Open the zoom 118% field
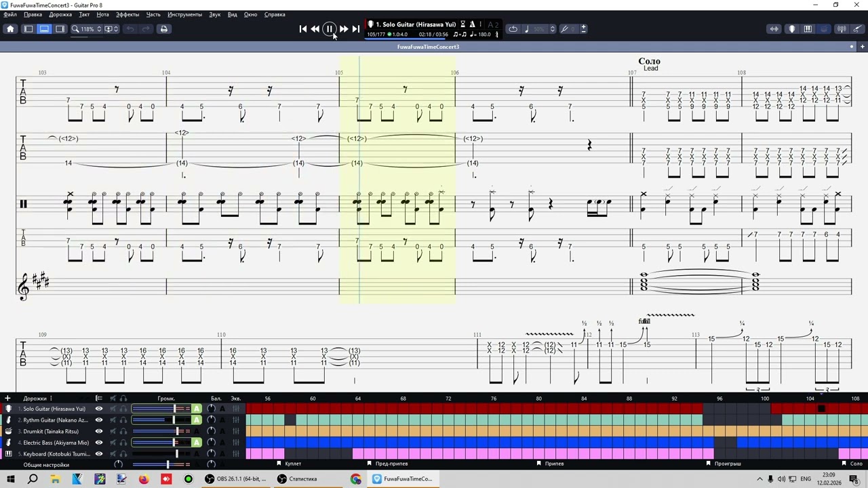The width and height of the screenshot is (868, 488). tap(87, 28)
